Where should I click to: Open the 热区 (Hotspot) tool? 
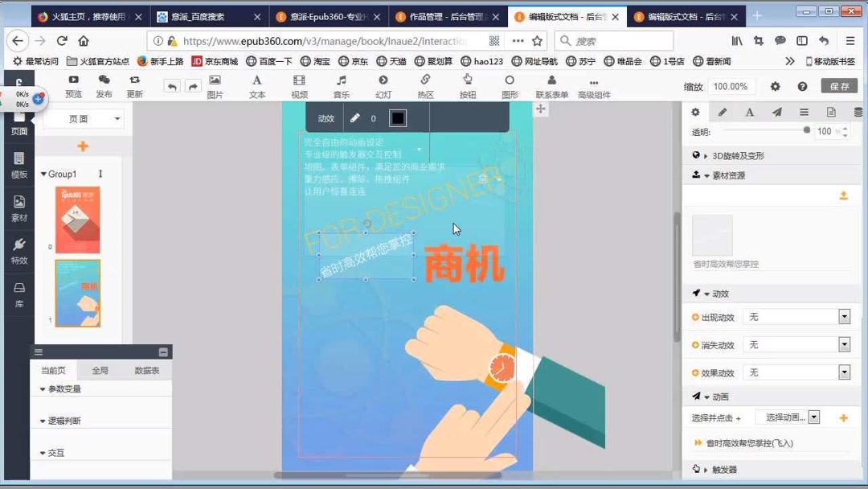click(x=425, y=86)
